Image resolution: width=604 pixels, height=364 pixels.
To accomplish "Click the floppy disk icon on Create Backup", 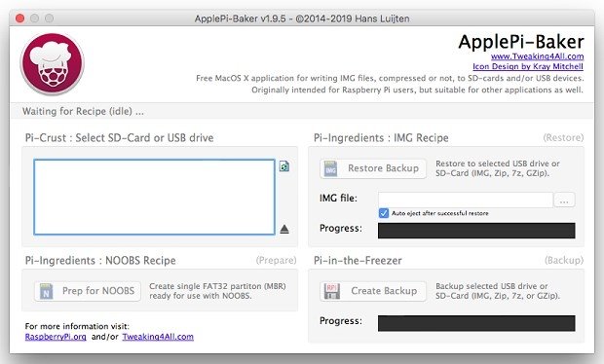I will click(x=331, y=291).
